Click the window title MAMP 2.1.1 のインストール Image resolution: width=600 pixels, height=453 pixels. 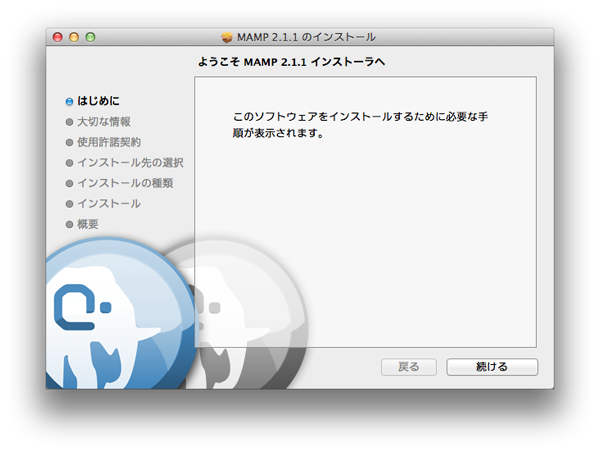pyautogui.click(x=306, y=37)
